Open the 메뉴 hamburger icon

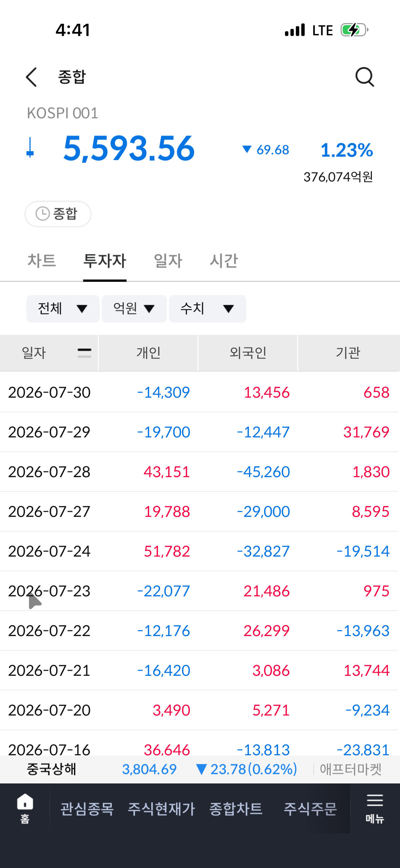coord(375,809)
